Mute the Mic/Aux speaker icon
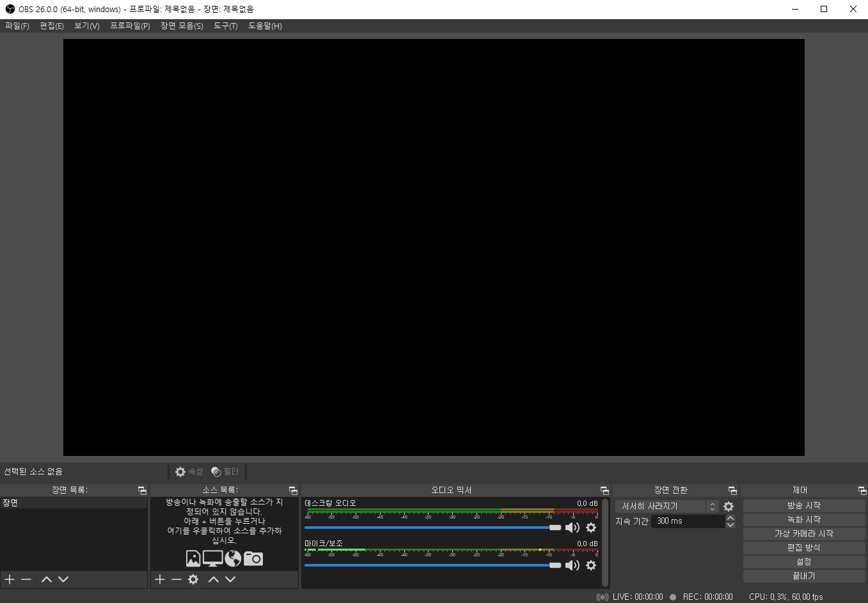This screenshot has height=603, width=868. pos(572,565)
